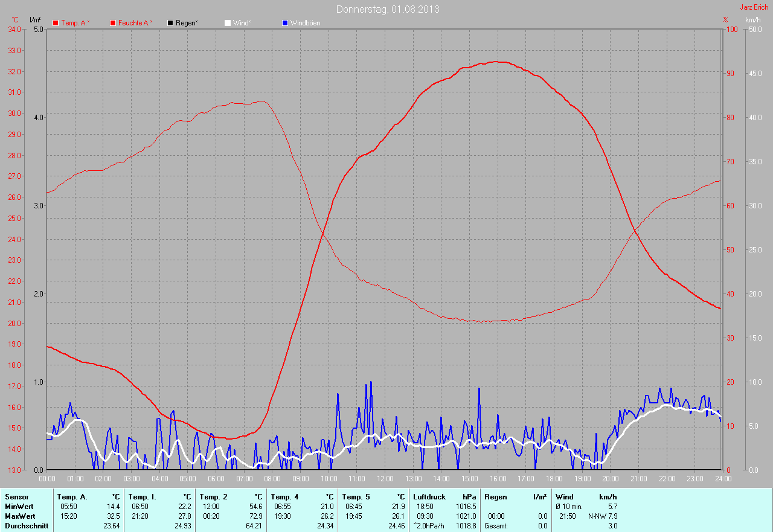This screenshot has height=532, width=773.
Task: Click the red Temp. A. legend swatch
Action: pyautogui.click(x=56, y=23)
